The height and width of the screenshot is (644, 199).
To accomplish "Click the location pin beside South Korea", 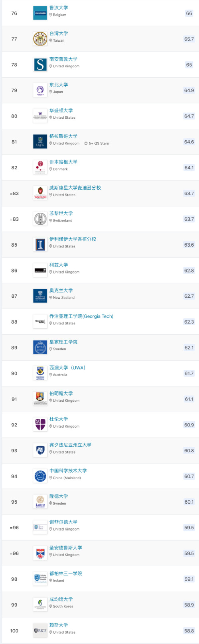I will (x=51, y=607).
